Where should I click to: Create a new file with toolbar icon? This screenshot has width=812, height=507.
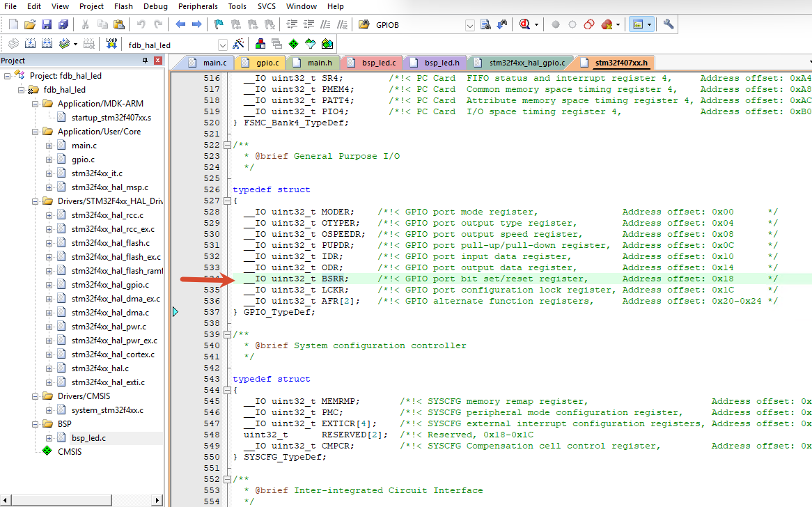[13, 24]
